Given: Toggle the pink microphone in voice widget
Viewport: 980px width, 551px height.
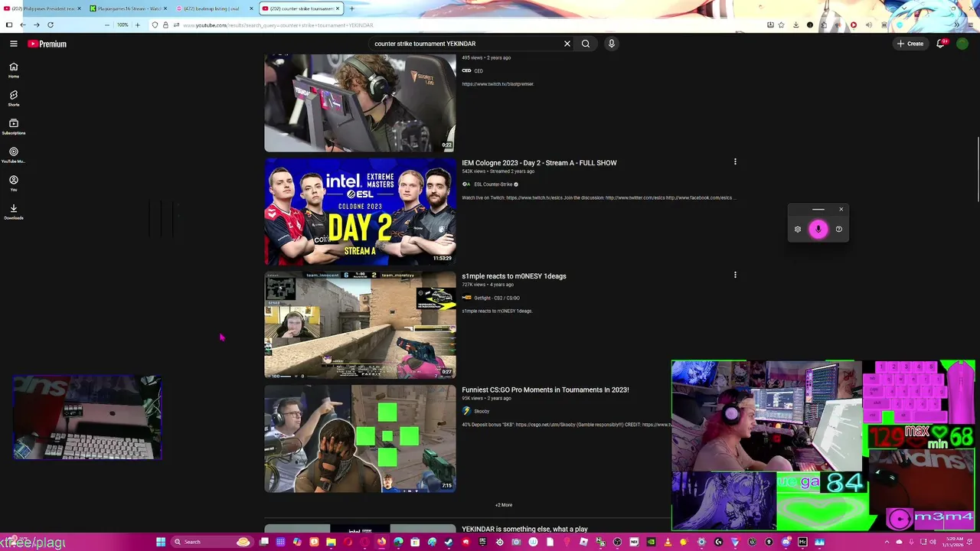Looking at the screenshot, I should coord(818,229).
